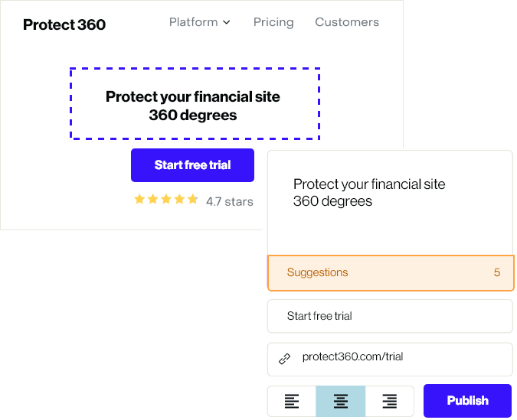
Task: Select the dashed headline block in preview
Action: [195, 104]
